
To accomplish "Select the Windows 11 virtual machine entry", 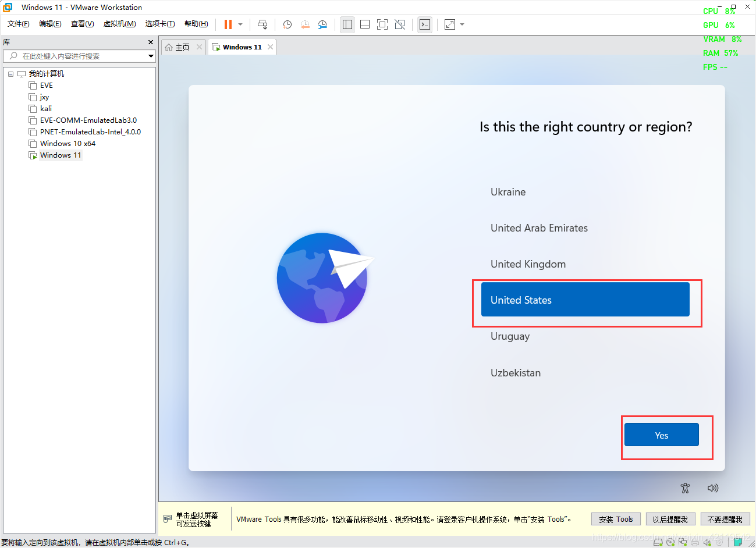I will (61, 155).
